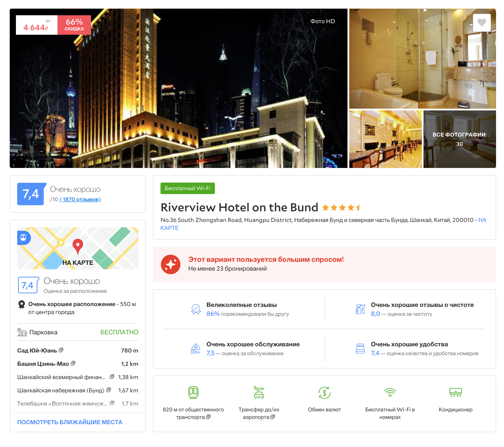Click the air conditioner icon
This screenshot has height=447, width=504.
(x=455, y=392)
